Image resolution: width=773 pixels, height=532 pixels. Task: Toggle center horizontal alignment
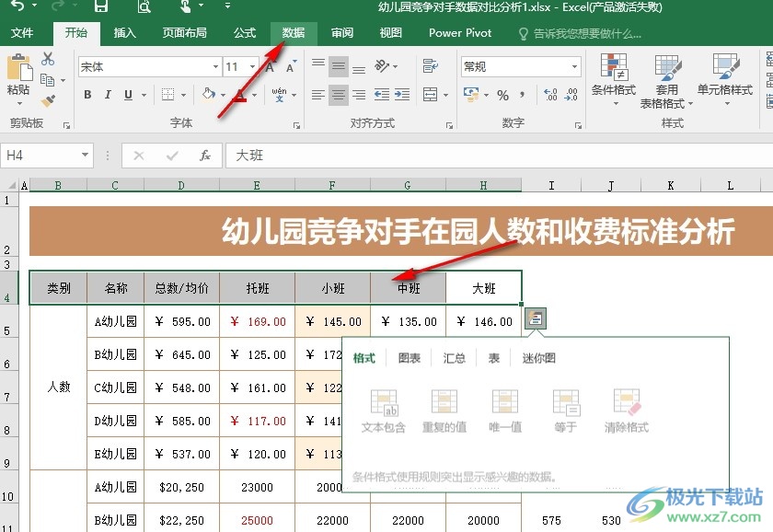pos(339,95)
